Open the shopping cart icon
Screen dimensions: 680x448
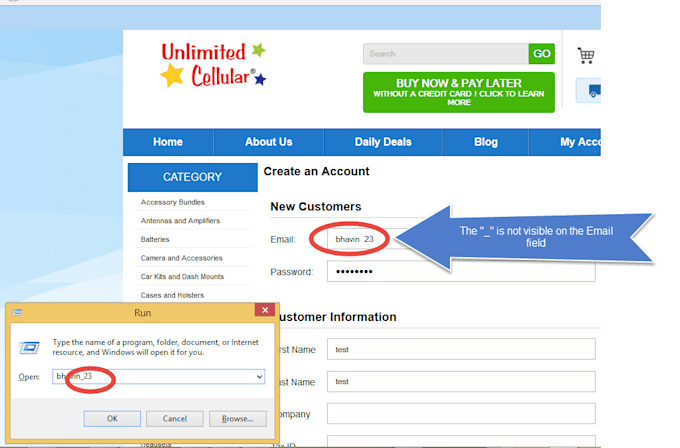(586, 56)
